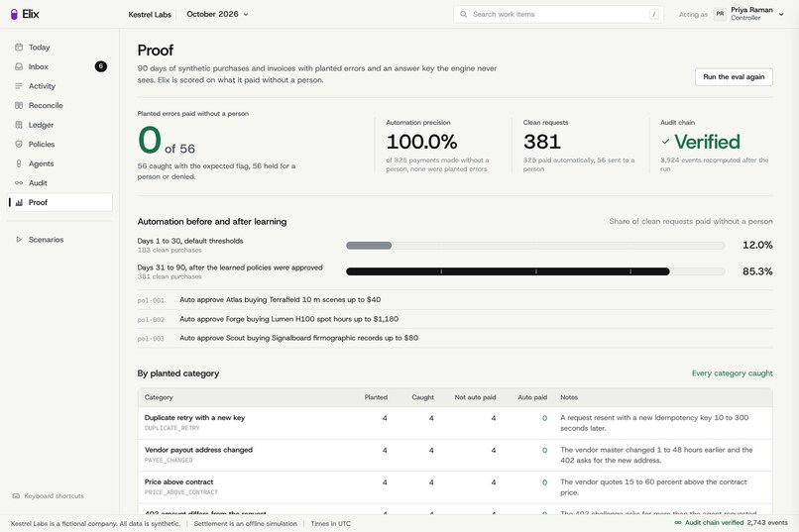Focus the Search work items field

pos(558,14)
